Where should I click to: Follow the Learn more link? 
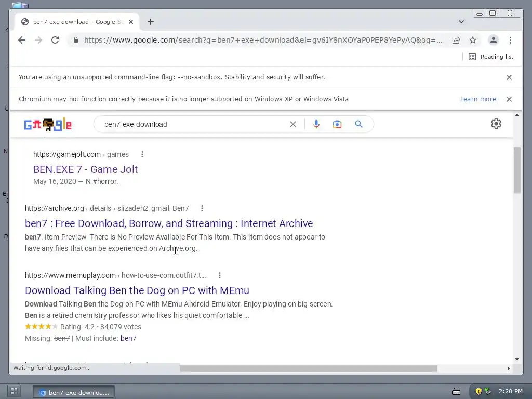click(478, 99)
